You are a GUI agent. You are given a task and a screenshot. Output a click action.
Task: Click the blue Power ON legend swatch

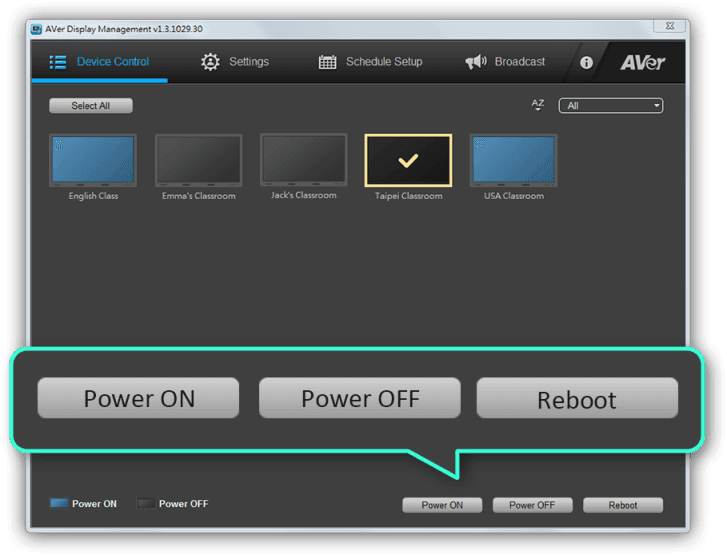coord(59,504)
